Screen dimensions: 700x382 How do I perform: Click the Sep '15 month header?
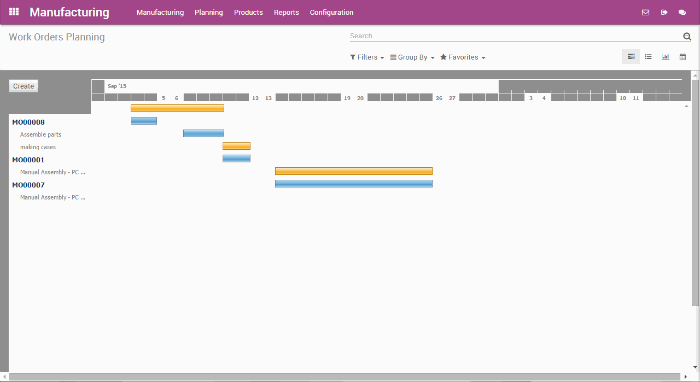point(117,86)
